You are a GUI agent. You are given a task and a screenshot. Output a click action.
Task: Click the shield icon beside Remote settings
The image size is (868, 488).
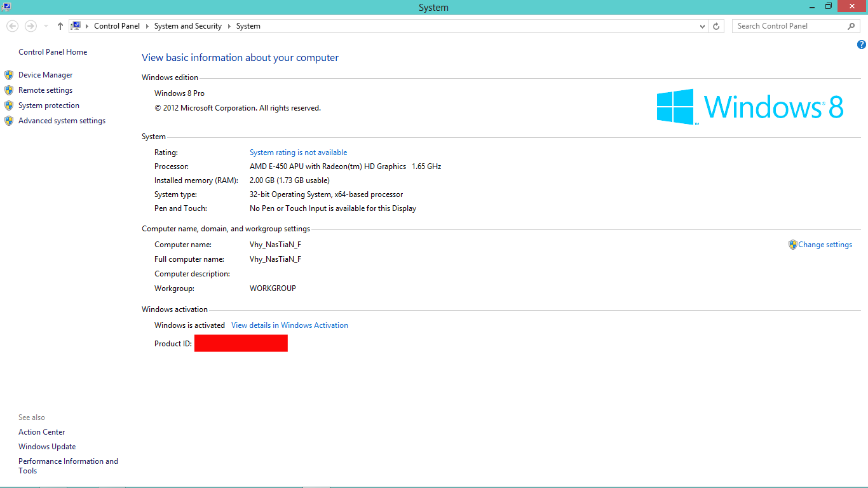(x=9, y=90)
